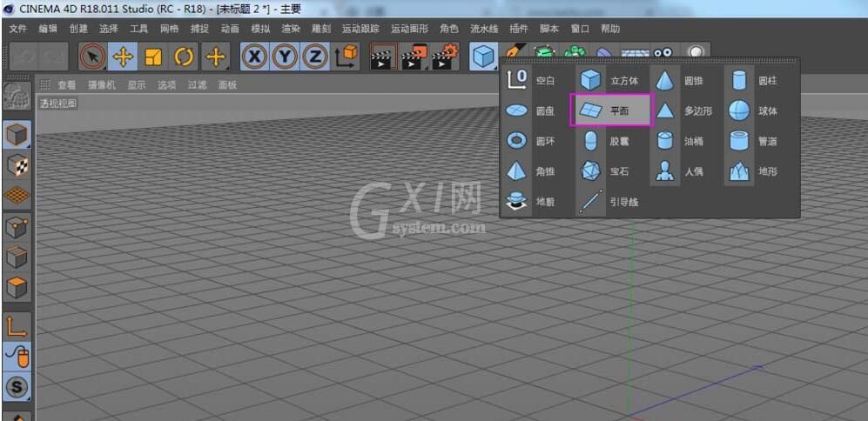The width and height of the screenshot is (868, 421).
Task: Toggle Tweak mode mouse icon
Action: (17, 357)
